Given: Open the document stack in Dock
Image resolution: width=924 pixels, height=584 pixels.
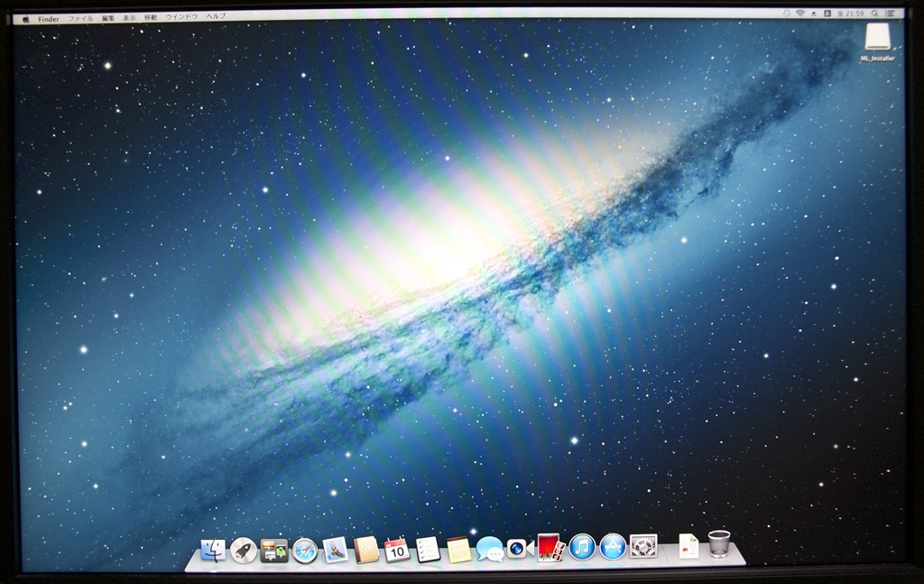Looking at the screenshot, I should click(x=688, y=546).
